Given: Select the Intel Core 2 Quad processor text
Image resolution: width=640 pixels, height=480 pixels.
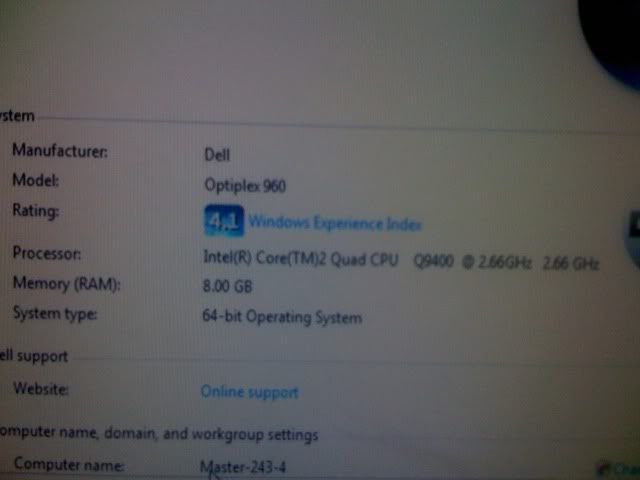Looking at the screenshot, I should [x=401, y=260].
